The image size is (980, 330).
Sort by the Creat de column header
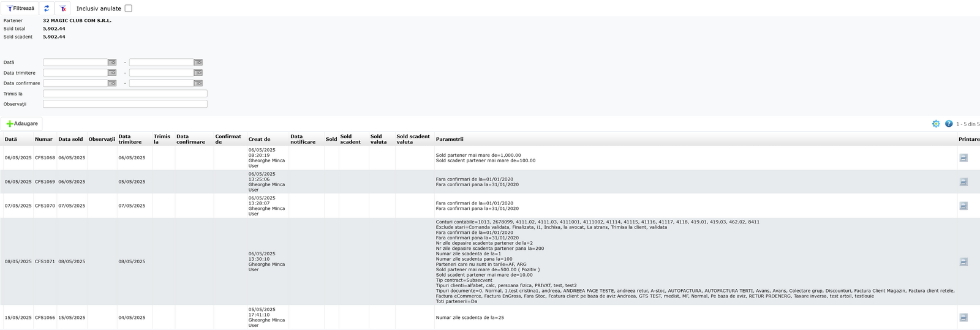tap(259, 139)
